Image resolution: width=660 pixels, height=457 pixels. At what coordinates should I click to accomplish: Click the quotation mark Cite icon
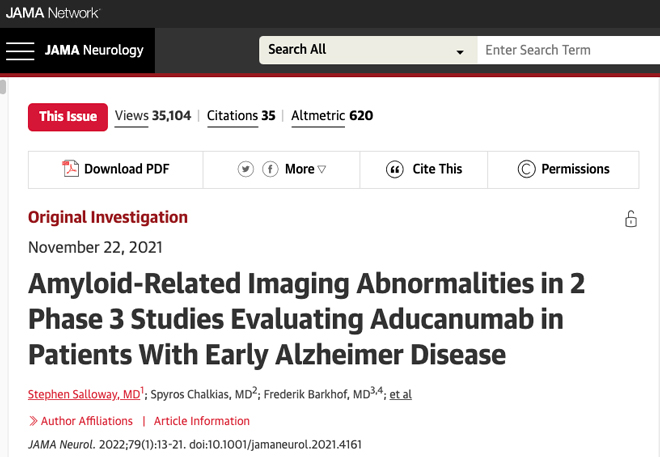395,169
